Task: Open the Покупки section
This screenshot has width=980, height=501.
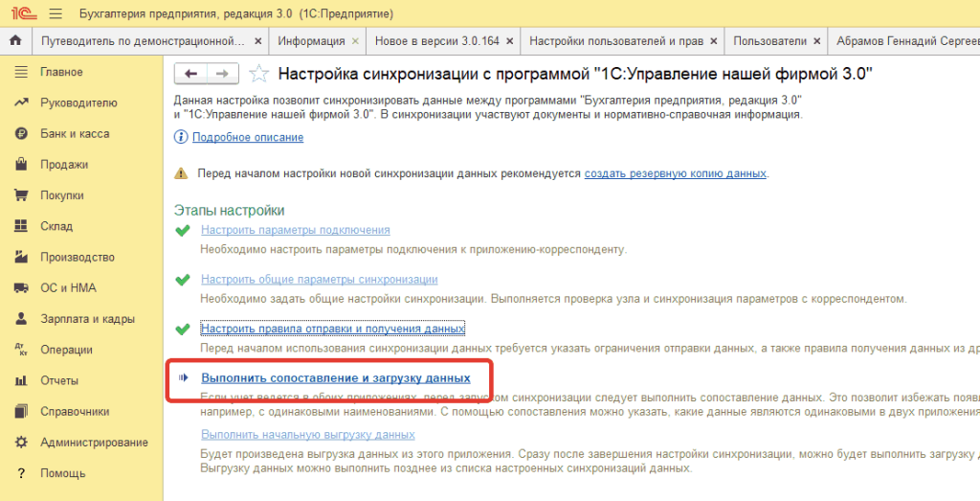Action: (62, 195)
